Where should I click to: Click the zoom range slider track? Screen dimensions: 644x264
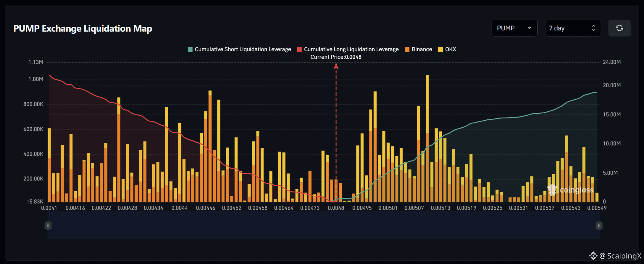(323, 226)
